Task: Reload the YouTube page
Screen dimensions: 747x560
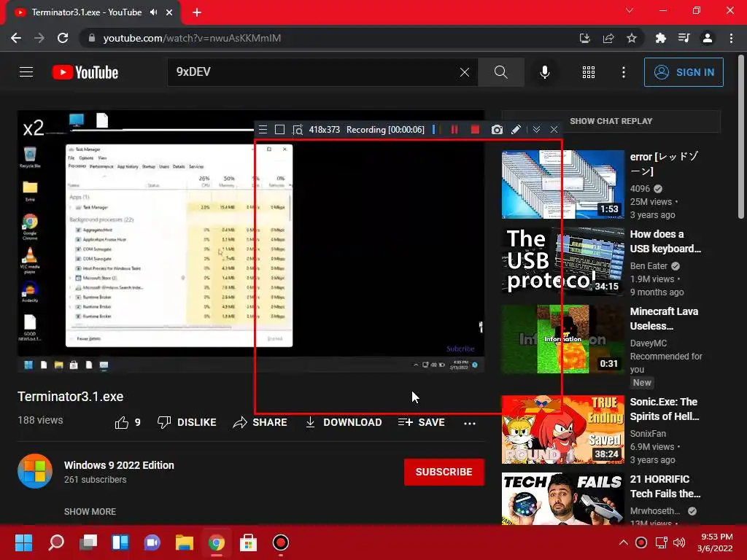Action: [x=63, y=38]
